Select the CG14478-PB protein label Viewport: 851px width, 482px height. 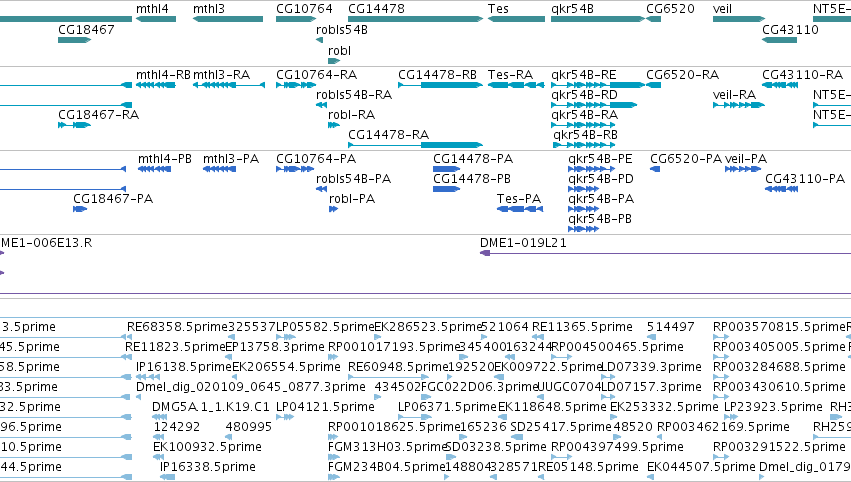(x=472, y=179)
